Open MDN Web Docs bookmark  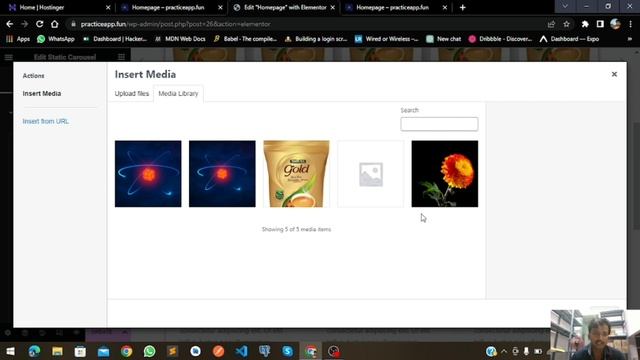point(180,39)
